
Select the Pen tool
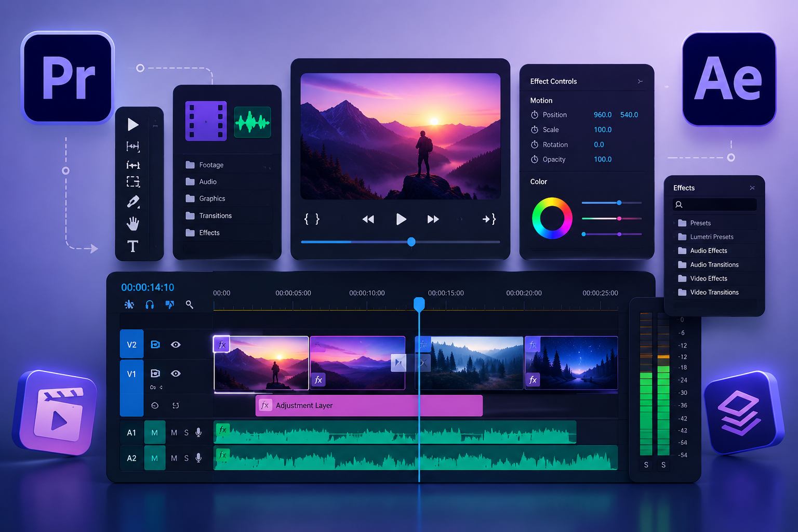point(133,202)
